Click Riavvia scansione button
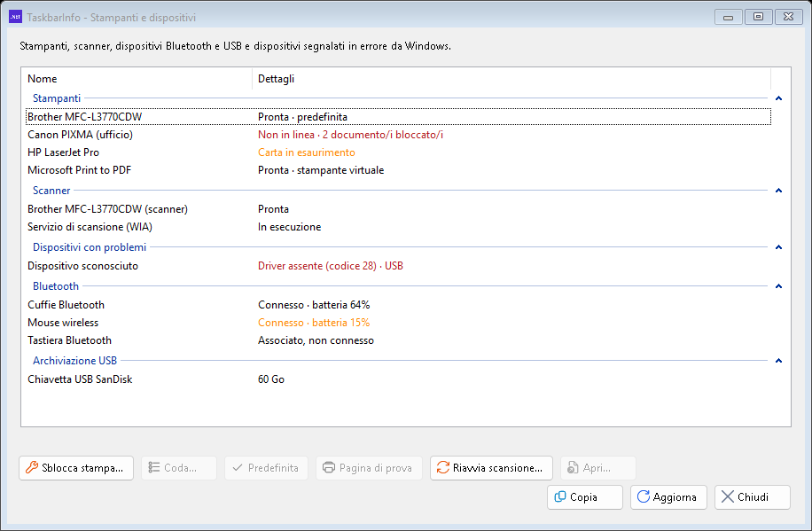 pyautogui.click(x=491, y=468)
